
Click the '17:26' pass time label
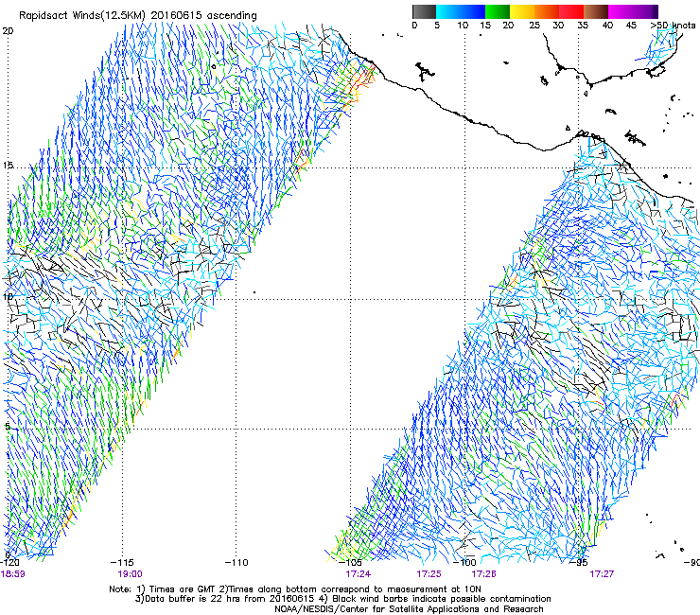click(484, 574)
